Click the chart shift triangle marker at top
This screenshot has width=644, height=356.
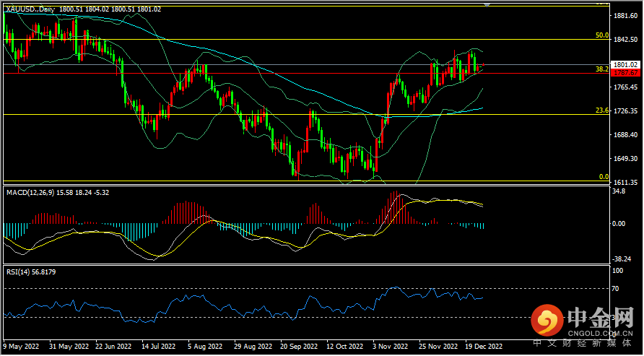point(487,4)
